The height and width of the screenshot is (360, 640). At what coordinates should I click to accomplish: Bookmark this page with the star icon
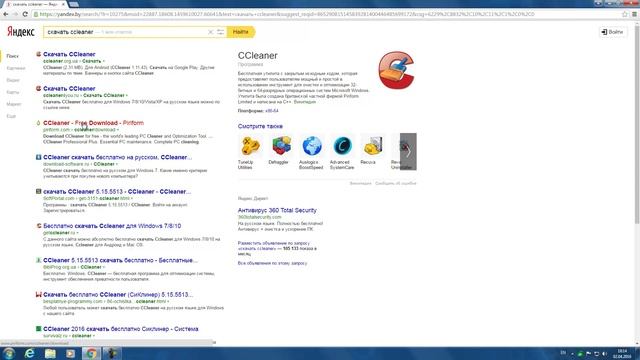[x=624, y=14]
